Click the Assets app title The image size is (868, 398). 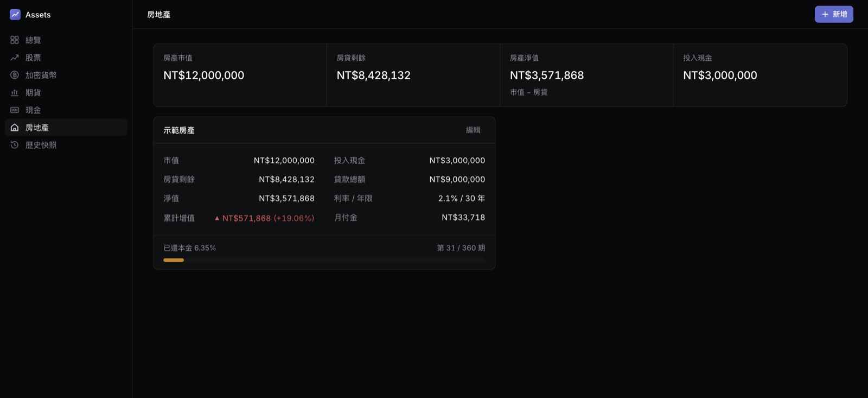click(38, 15)
